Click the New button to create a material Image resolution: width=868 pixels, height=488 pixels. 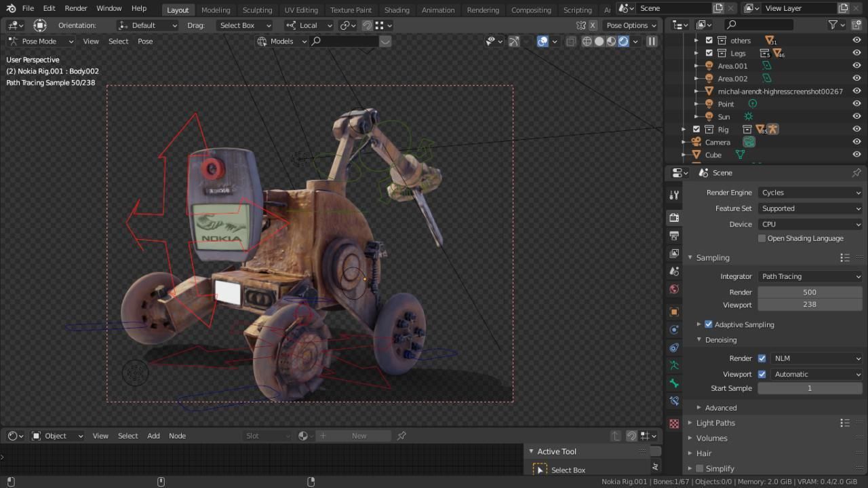(x=359, y=436)
